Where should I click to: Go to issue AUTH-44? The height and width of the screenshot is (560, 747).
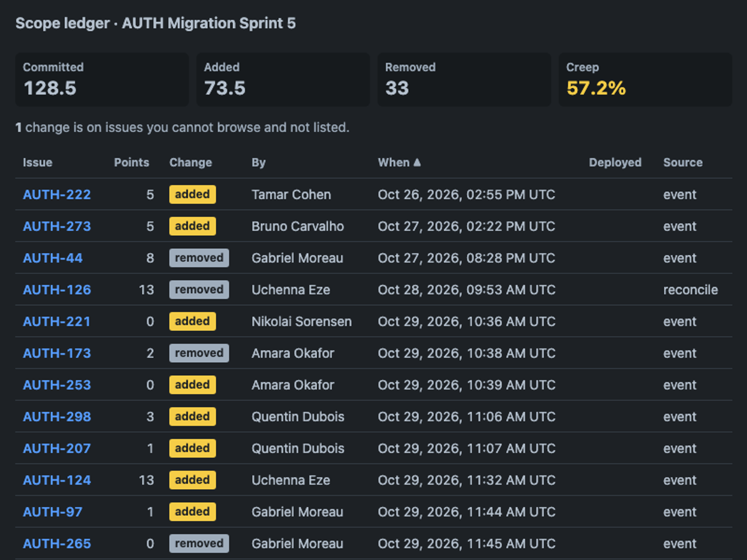coord(53,258)
